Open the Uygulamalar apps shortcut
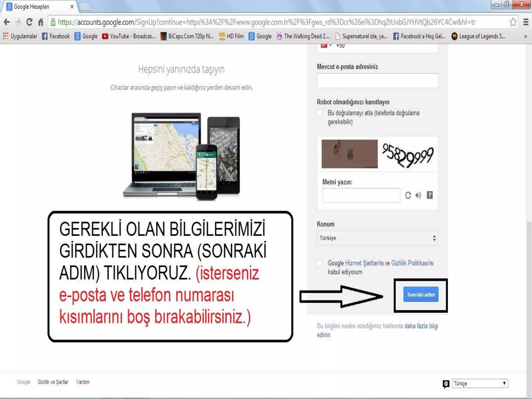532x399 pixels. click(x=20, y=36)
